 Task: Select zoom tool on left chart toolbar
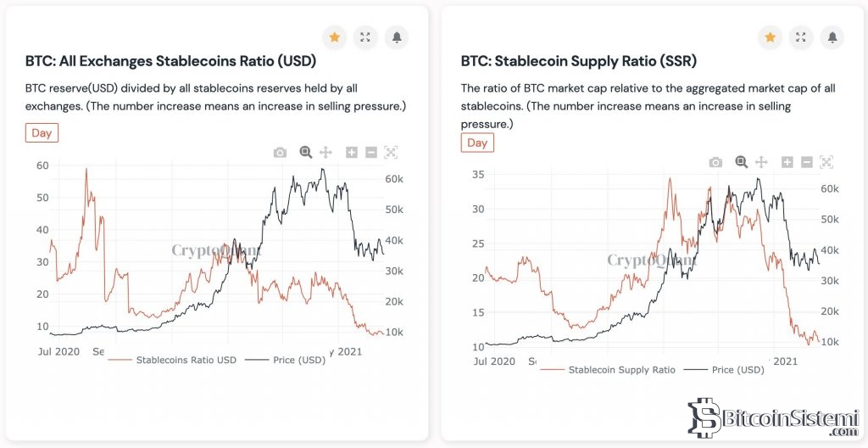[x=305, y=153]
